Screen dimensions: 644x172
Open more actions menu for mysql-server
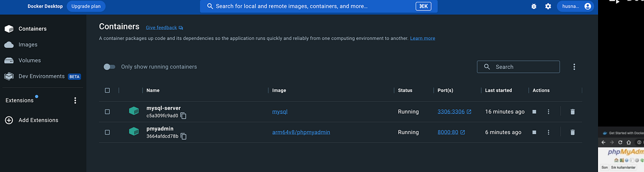point(548,112)
